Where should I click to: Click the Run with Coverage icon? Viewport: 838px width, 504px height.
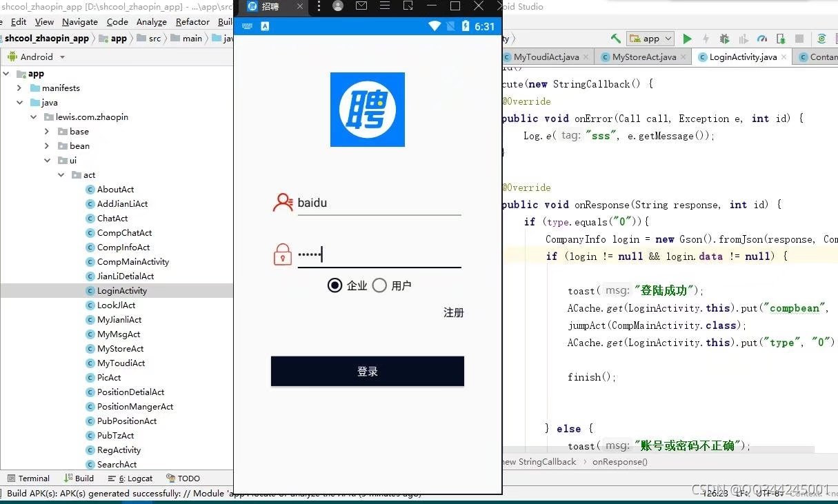(x=743, y=39)
